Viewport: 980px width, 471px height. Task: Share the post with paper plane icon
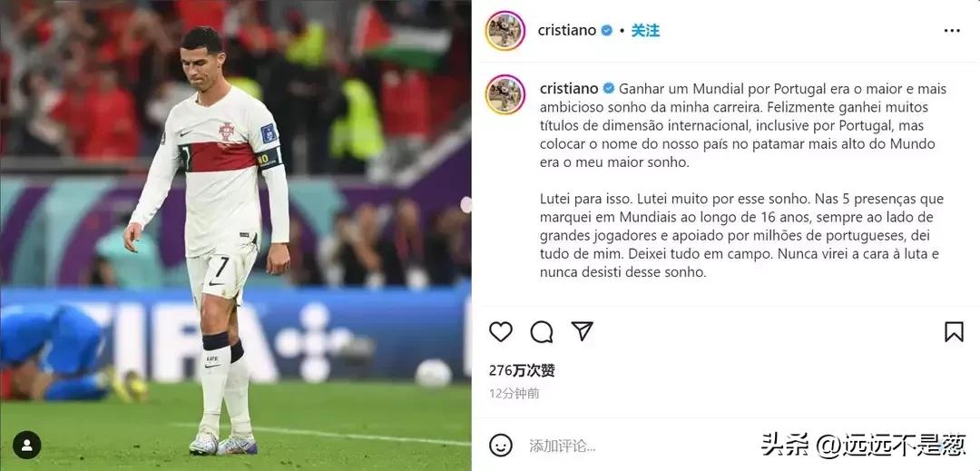click(582, 331)
